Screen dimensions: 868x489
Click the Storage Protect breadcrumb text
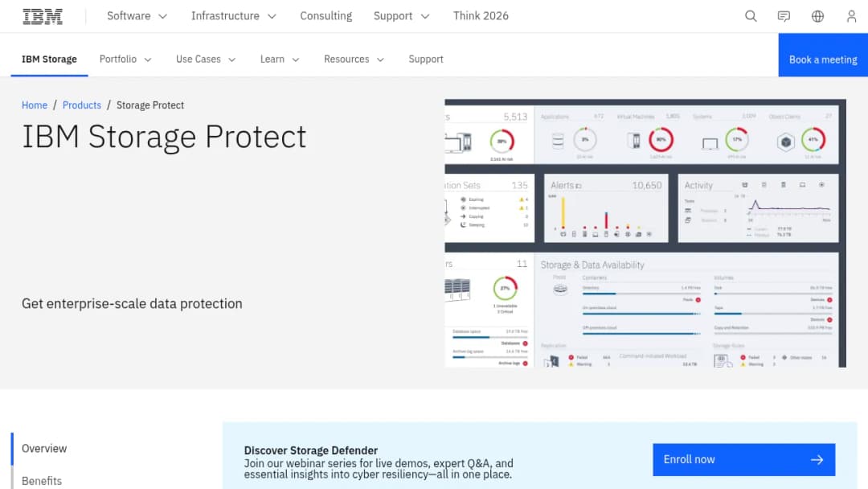pos(150,105)
